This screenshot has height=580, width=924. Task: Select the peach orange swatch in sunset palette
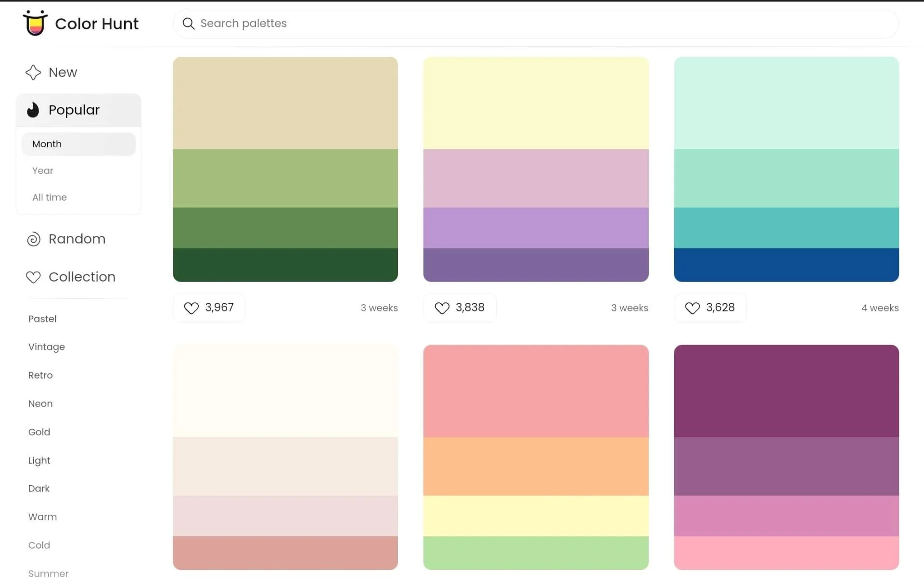pyautogui.click(x=536, y=466)
